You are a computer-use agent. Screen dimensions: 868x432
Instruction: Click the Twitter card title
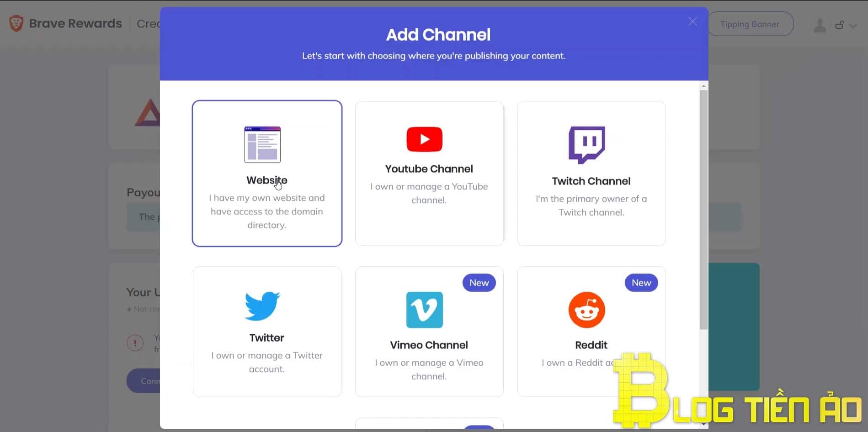coord(266,338)
